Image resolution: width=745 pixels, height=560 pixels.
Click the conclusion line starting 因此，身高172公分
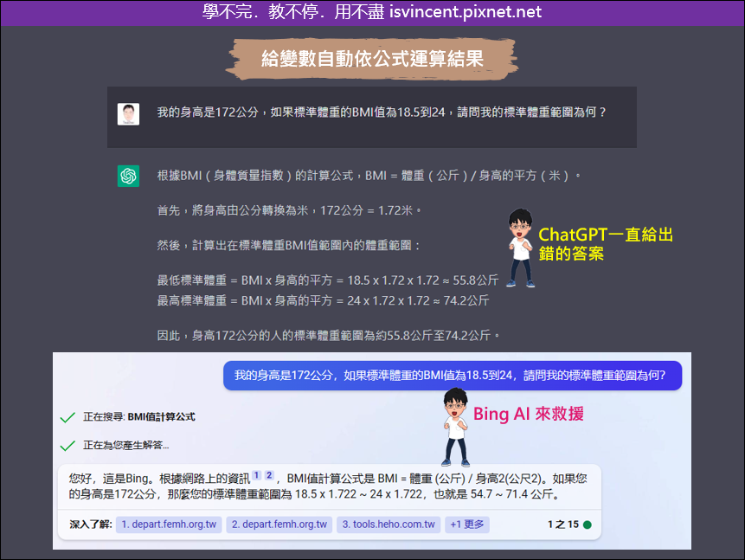pos(329,336)
